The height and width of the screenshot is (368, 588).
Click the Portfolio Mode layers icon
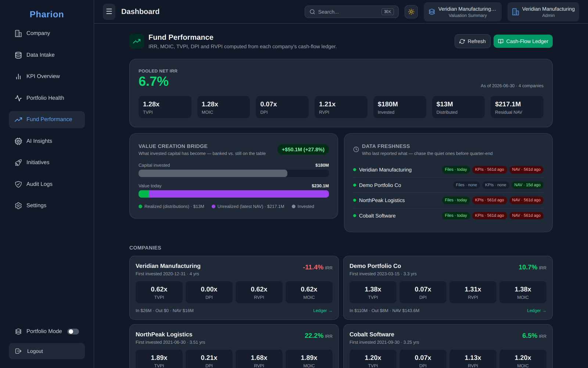(18, 332)
